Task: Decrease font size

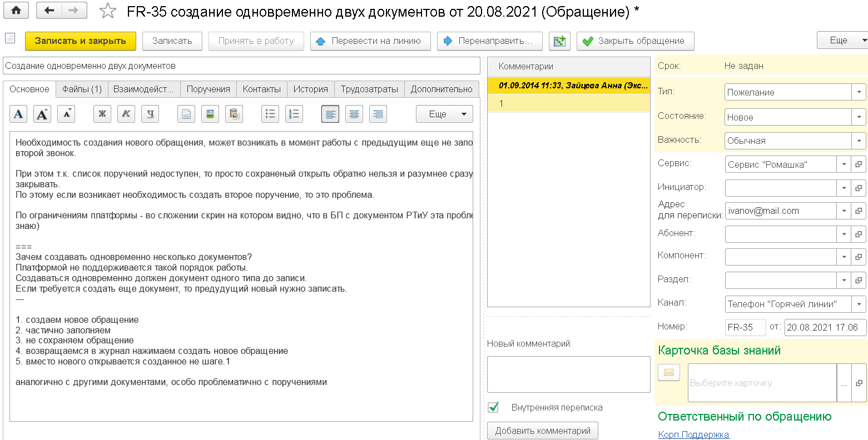Action: (x=66, y=114)
